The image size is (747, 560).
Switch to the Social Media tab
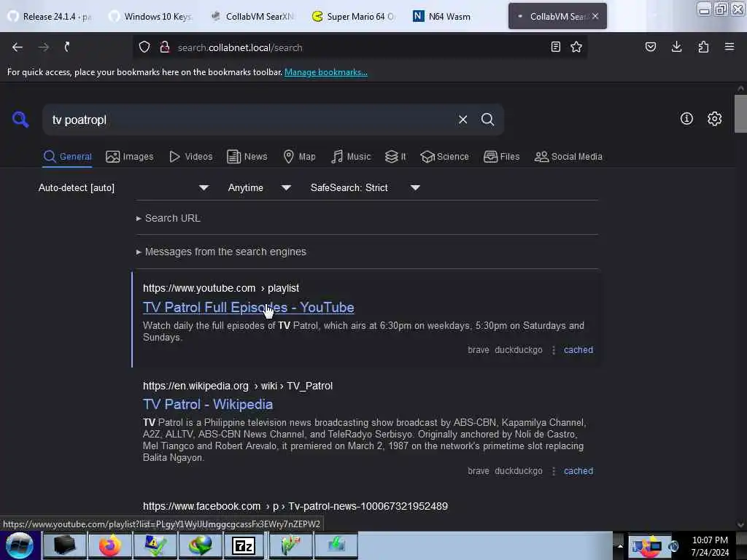tap(568, 157)
